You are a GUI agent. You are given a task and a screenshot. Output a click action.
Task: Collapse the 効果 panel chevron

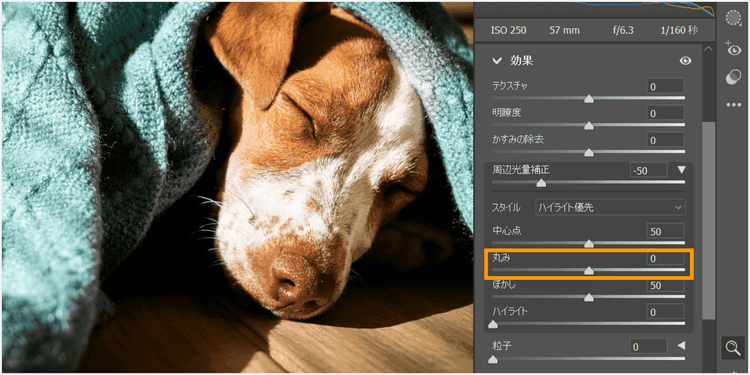pyautogui.click(x=497, y=61)
